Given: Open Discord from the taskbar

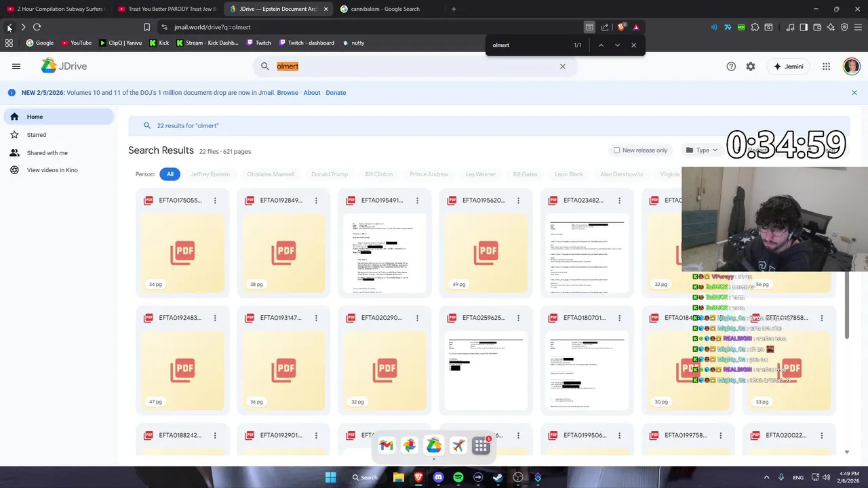Looking at the screenshot, I should [438, 477].
